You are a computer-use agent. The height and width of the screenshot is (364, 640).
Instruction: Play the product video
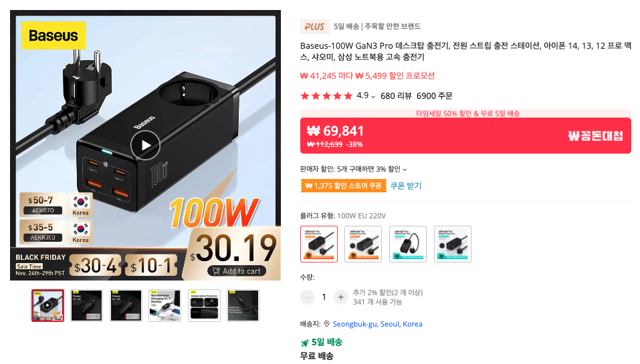145,145
